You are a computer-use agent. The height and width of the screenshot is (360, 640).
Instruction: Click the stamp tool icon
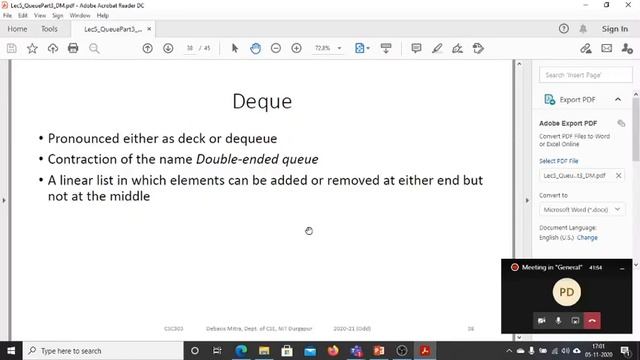coord(478,48)
